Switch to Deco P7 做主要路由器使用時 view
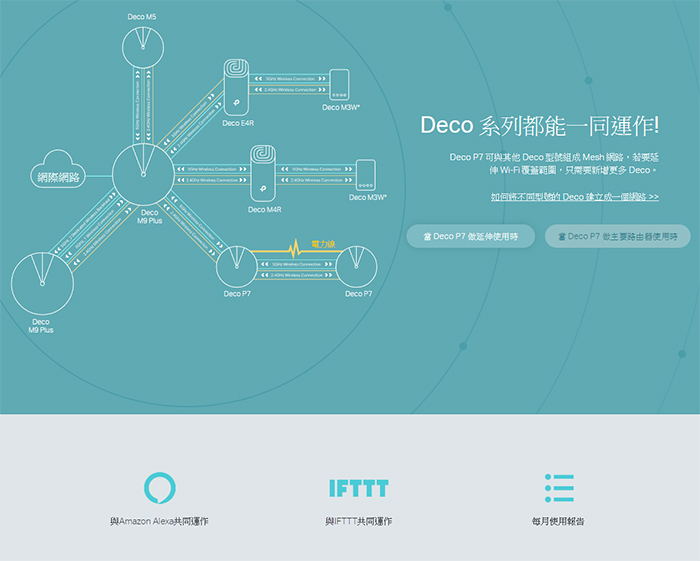This screenshot has width=700, height=561. tap(617, 236)
